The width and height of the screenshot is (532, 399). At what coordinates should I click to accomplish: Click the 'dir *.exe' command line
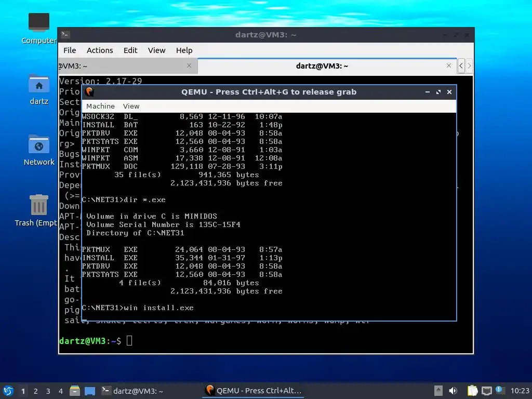[x=124, y=200]
